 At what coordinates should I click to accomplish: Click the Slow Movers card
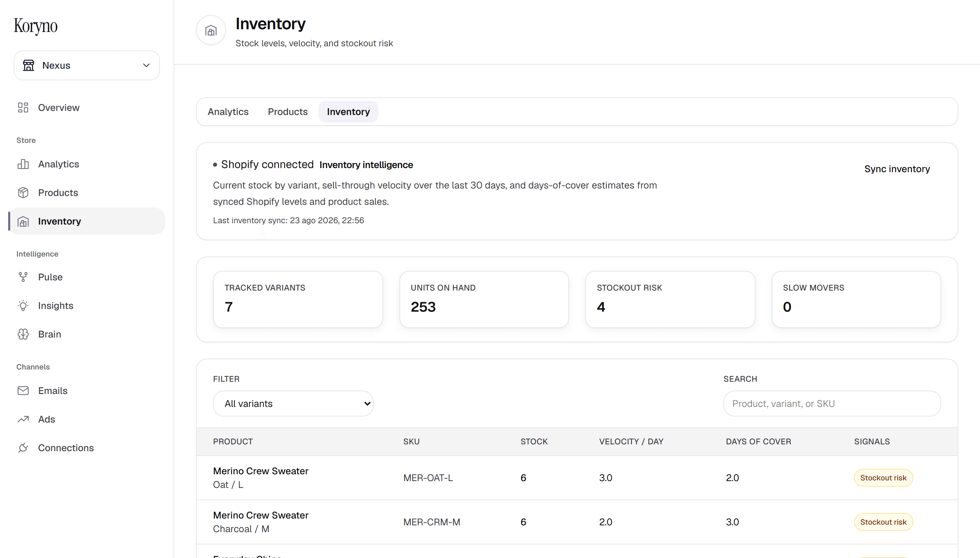[856, 299]
